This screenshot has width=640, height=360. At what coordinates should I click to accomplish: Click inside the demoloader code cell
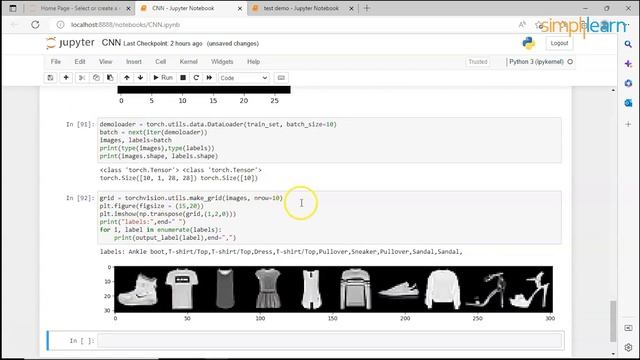(x=329, y=140)
